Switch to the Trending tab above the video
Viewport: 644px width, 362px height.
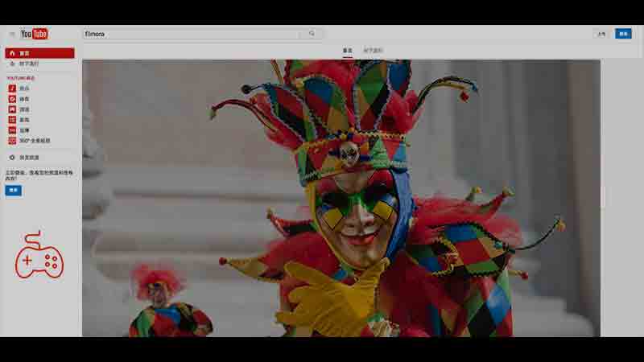373,51
